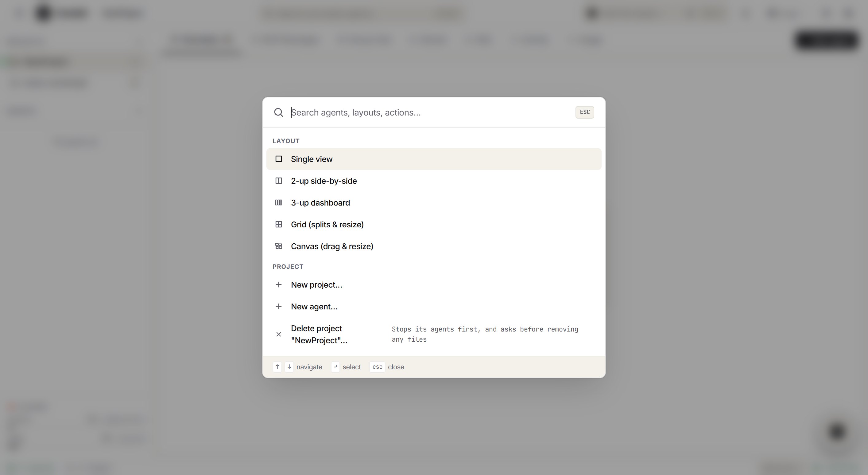Click the Canvas layout icon

click(x=278, y=246)
